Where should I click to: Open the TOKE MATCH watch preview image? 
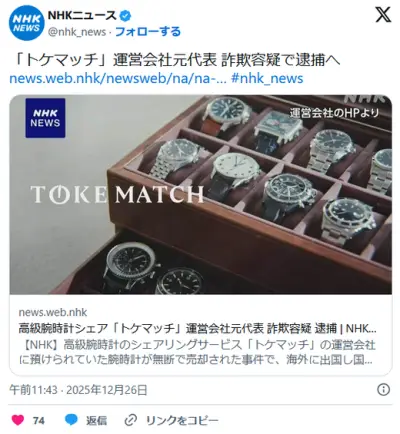click(201, 195)
